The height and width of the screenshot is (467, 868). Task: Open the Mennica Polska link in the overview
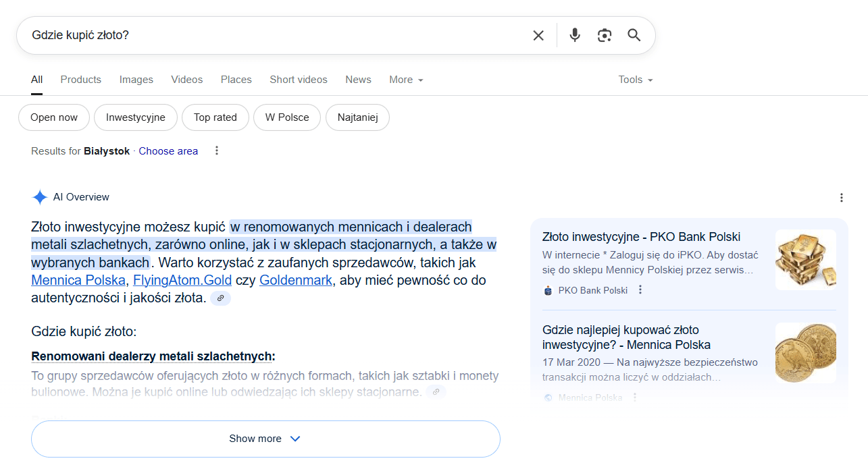(78, 280)
